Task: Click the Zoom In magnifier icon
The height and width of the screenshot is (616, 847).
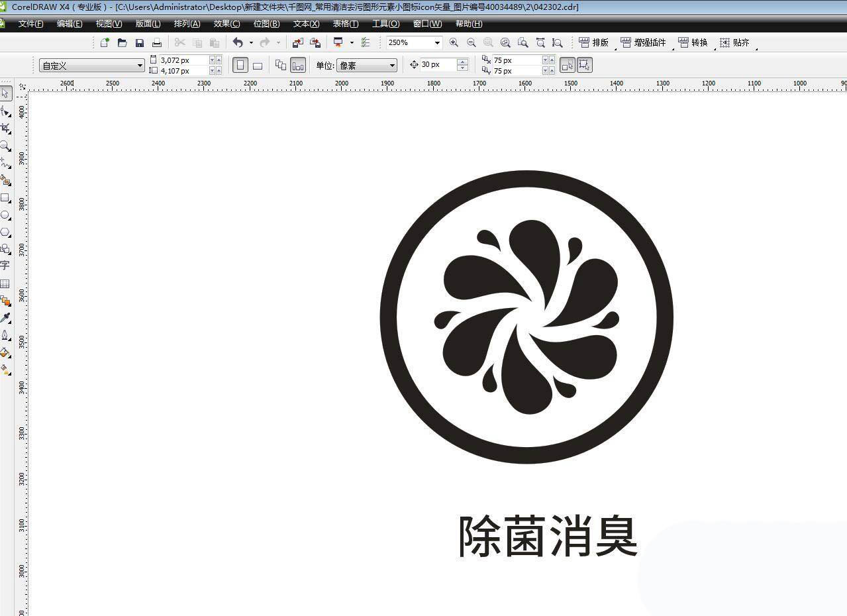Action: [454, 42]
